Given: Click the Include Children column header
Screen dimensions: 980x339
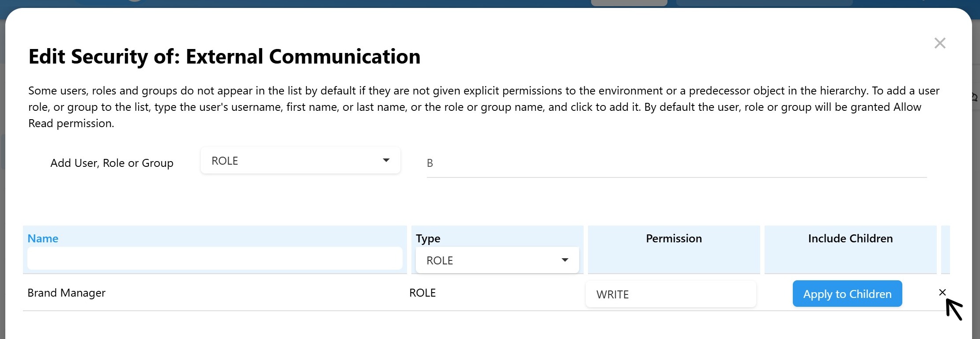Looking at the screenshot, I should (850, 238).
